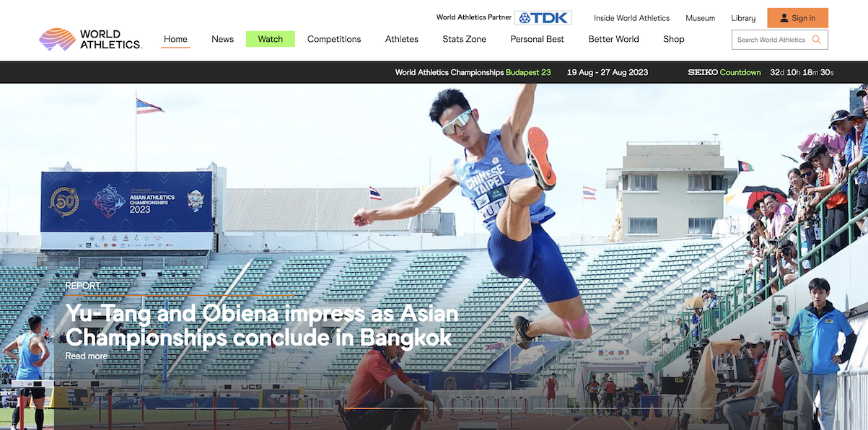Open the Museum link
The width and height of the screenshot is (868, 430).
(700, 18)
